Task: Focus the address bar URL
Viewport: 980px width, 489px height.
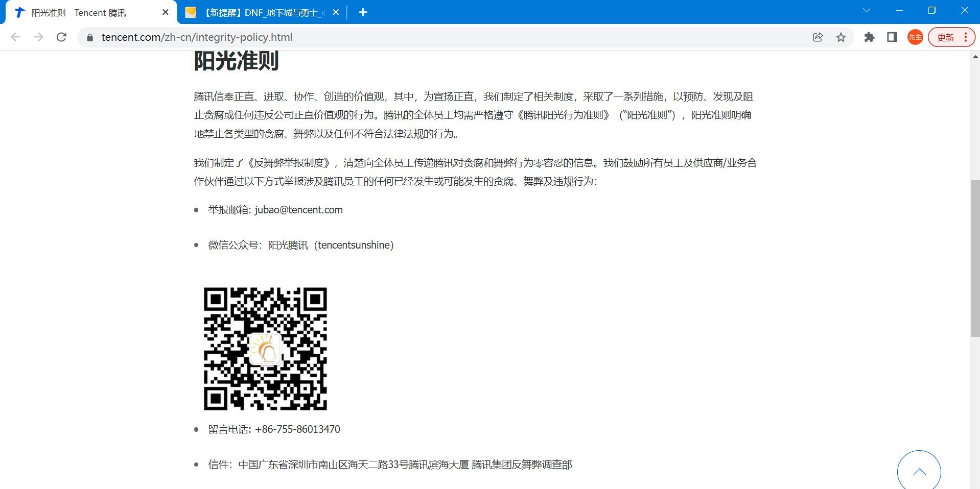Action: (197, 37)
